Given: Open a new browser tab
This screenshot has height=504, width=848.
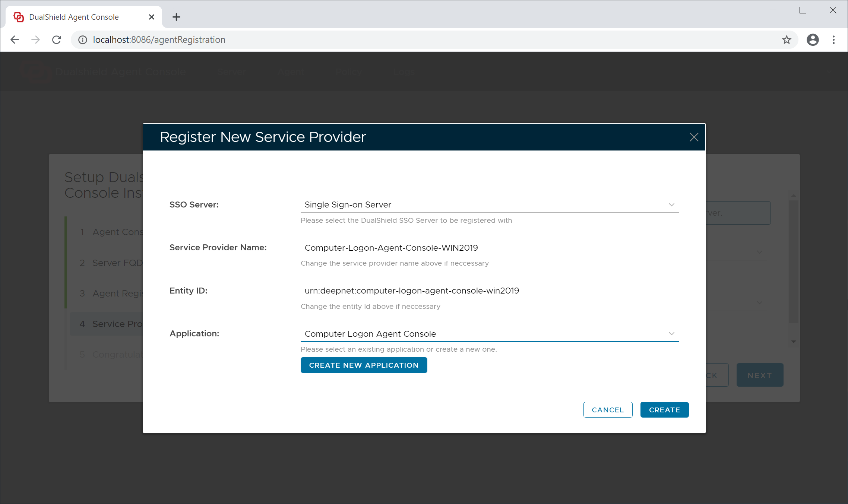Looking at the screenshot, I should pyautogui.click(x=176, y=17).
